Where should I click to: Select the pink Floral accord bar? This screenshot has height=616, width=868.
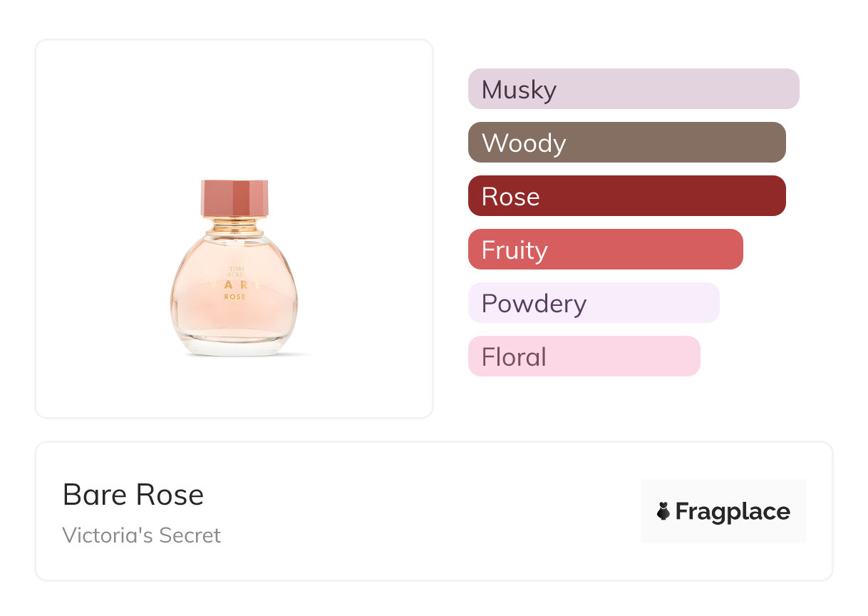[x=584, y=356]
